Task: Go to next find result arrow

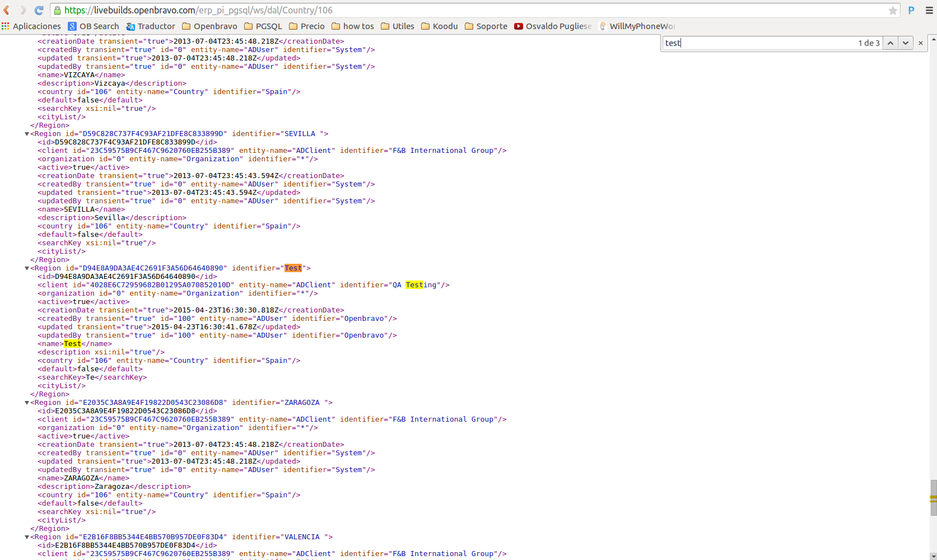Action: click(905, 43)
